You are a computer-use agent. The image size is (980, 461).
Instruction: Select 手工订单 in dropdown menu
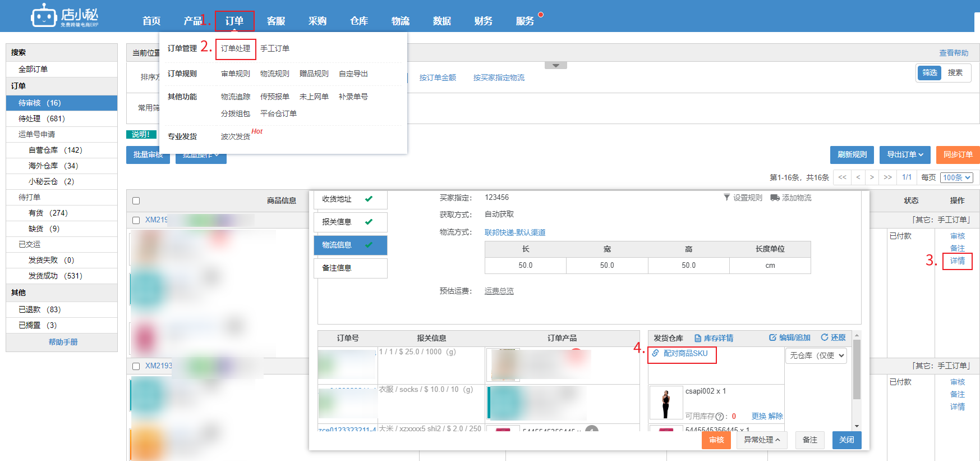275,49
